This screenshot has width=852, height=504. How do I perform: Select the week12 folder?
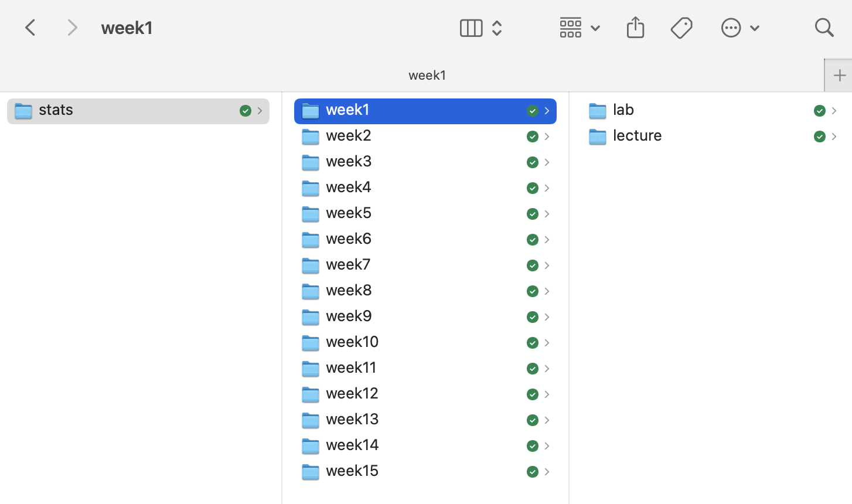[x=352, y=393]
